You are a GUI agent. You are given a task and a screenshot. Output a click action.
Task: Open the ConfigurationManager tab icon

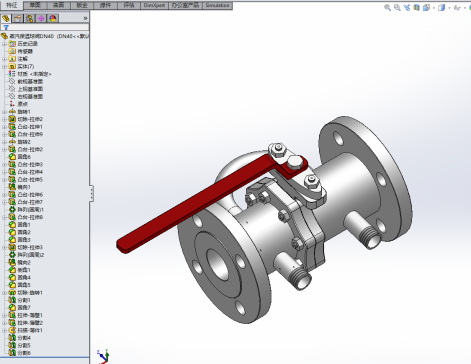(x=29, y=18)
